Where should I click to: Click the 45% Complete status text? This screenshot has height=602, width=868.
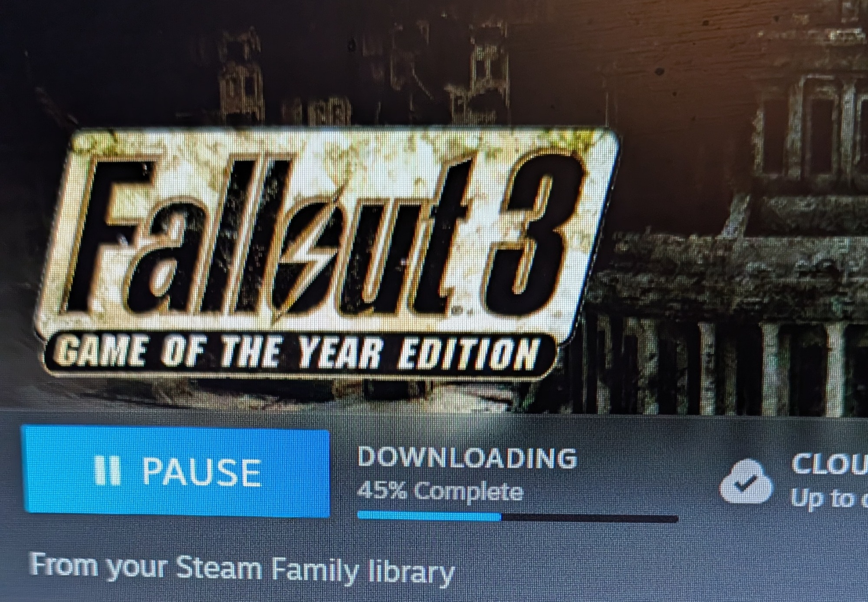coord(440,491)
